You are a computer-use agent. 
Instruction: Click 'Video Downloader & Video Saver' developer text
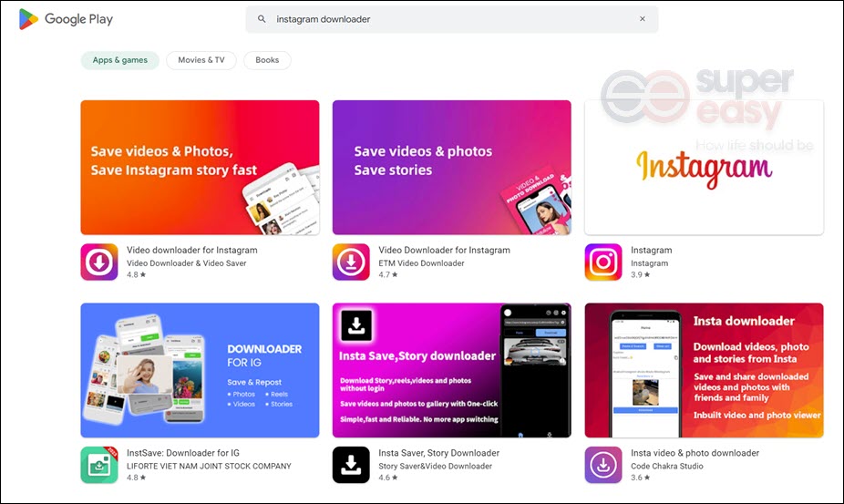point(186,263)
